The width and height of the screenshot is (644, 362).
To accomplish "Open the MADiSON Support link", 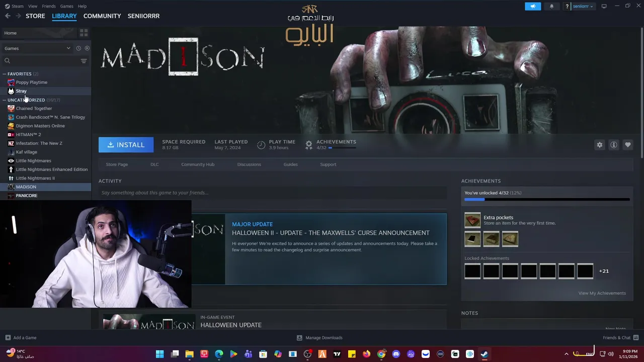I will [328, 164].
